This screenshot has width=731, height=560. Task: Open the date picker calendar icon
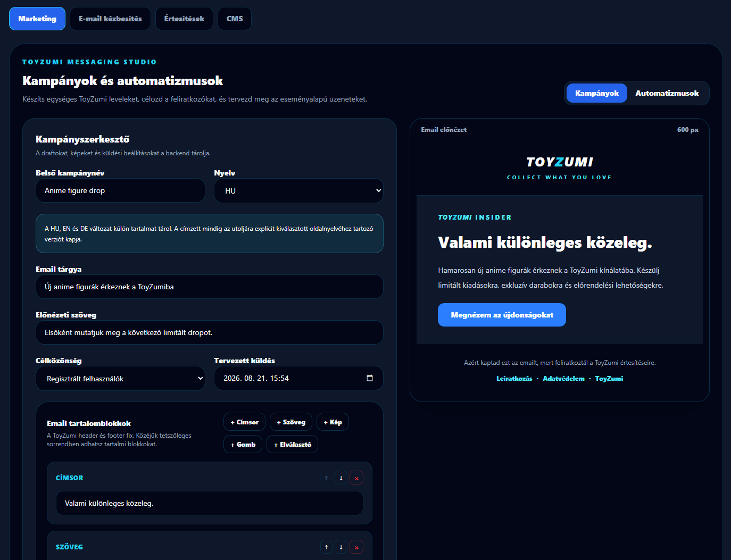pos(370,378)
